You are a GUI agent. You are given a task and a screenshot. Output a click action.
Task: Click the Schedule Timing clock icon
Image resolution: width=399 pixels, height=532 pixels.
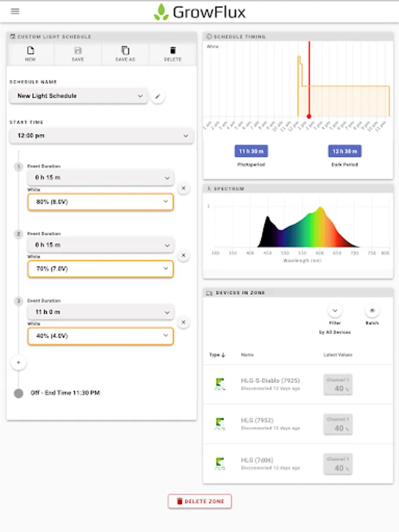209,36
